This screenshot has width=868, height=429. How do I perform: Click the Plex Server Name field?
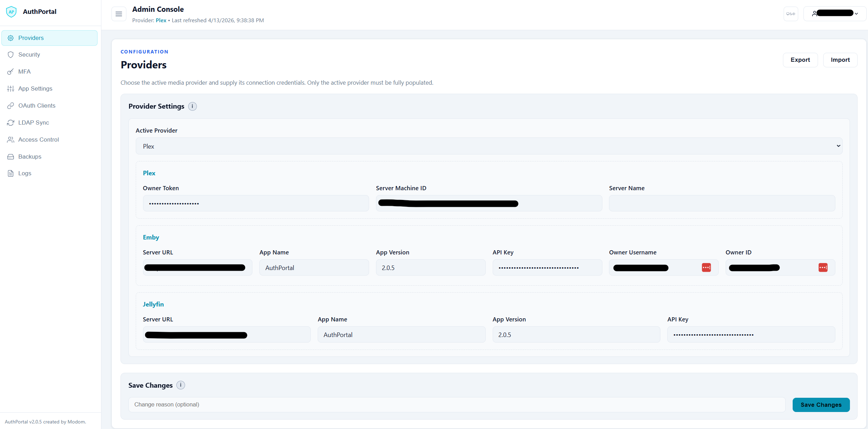(722, 203)
